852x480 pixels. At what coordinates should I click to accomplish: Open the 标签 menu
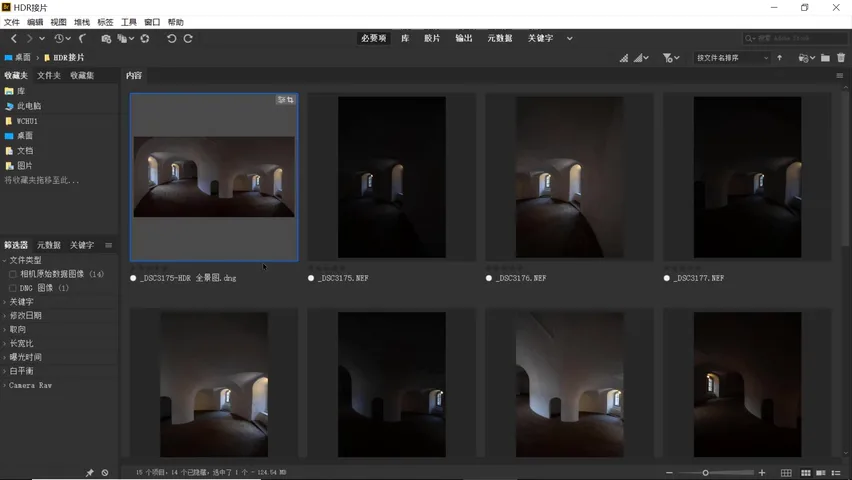105,22
